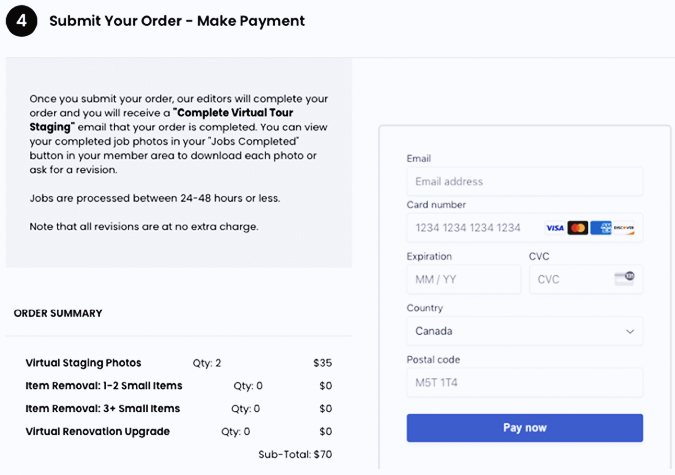Click the Email address field
Screen dimensions: 675x475
pos(525,181)
